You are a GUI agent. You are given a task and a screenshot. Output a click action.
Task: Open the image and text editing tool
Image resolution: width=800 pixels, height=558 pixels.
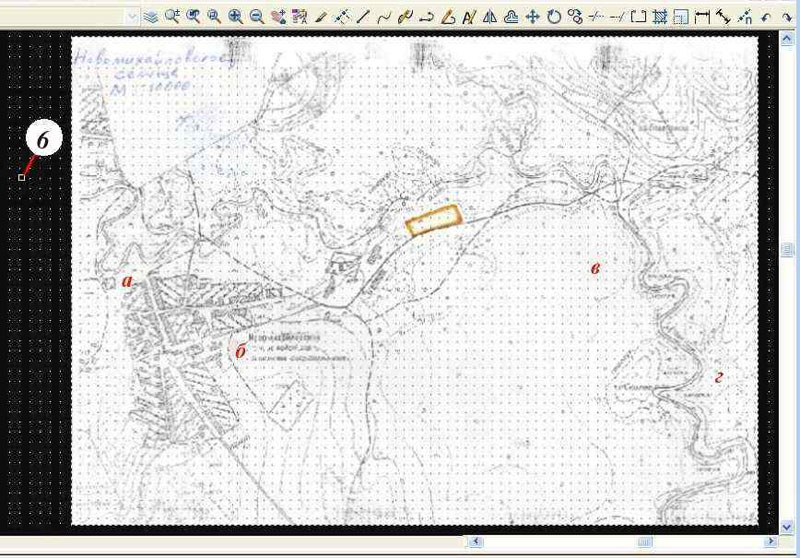(x=299, y=17)
